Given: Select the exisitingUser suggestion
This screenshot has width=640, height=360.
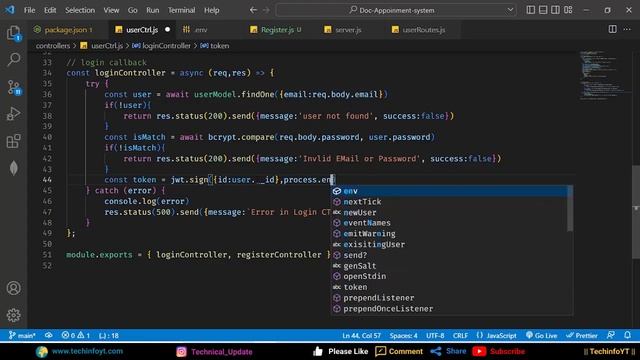Looking at the screenshot, I should (449, 244).
